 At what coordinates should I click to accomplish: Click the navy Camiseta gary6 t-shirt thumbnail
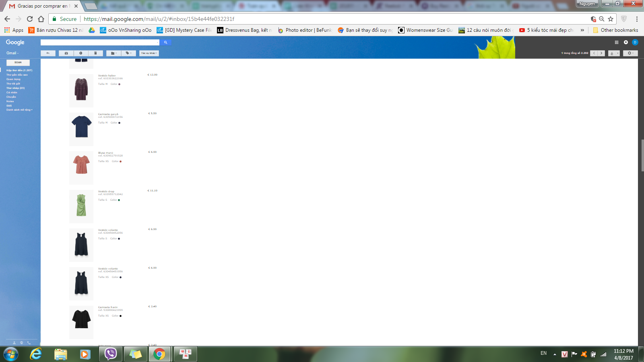pyautogui.click(x=81, y=127)
